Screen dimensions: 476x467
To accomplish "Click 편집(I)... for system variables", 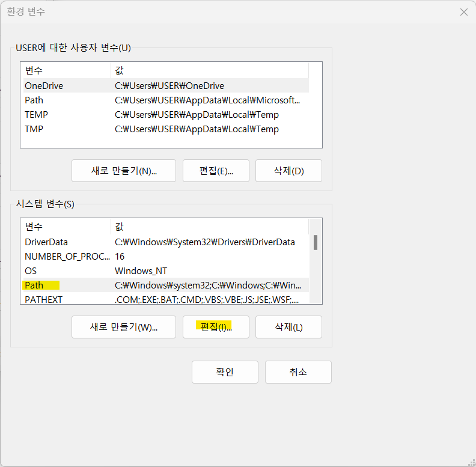I will click(x=216, y=327).
